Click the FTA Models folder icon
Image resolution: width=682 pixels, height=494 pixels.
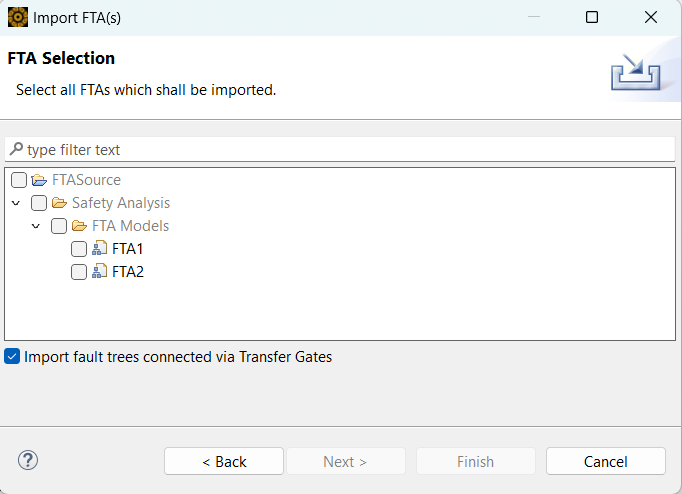pos(79,226)
